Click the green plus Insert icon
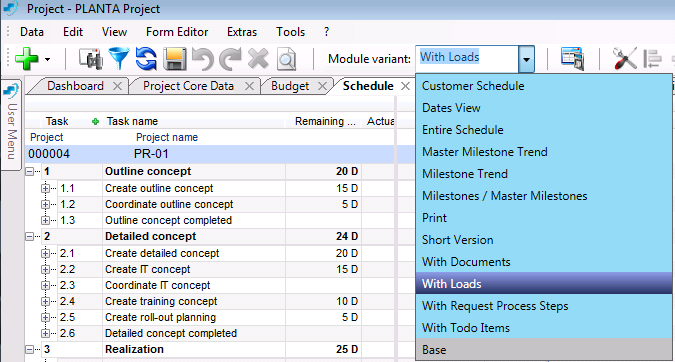Image resolution: width=675 pixels, height=362 pixels. [27, 59]
